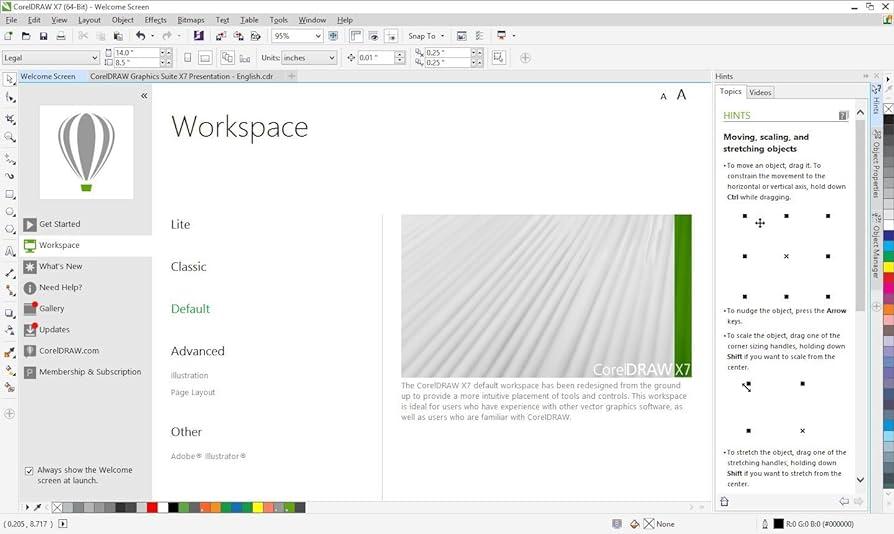Click the no-color X swatch in palette
This screenshot has width=894, height=534.
point(57,507)
